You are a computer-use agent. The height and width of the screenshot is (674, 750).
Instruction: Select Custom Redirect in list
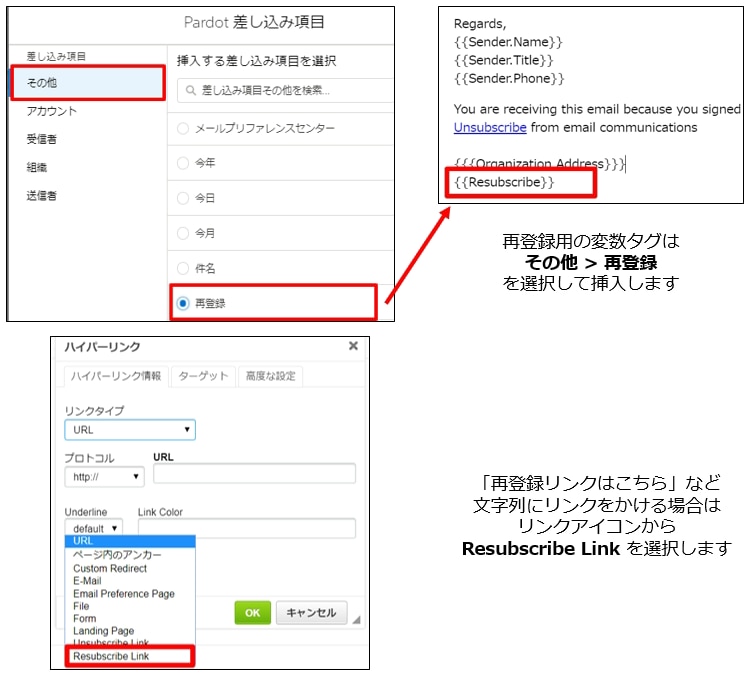pyautogui.click(x=110, y=568)
